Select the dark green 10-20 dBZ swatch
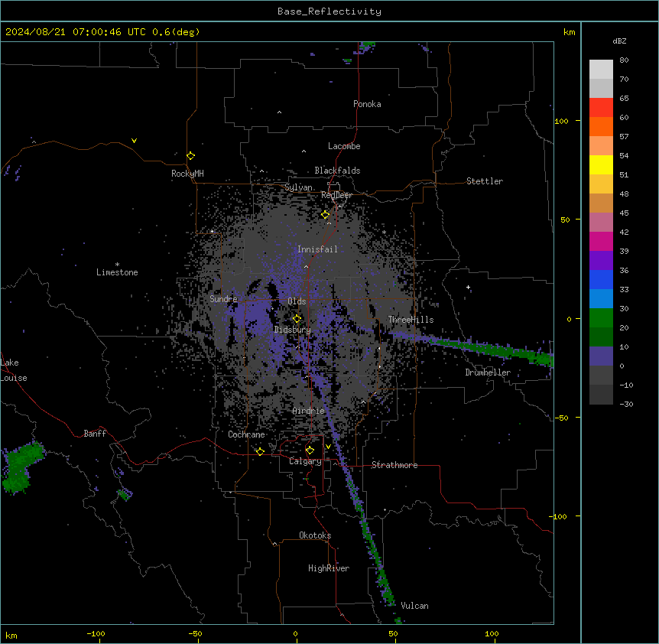This screenshot has width=659, height=644. click(601, 337)
